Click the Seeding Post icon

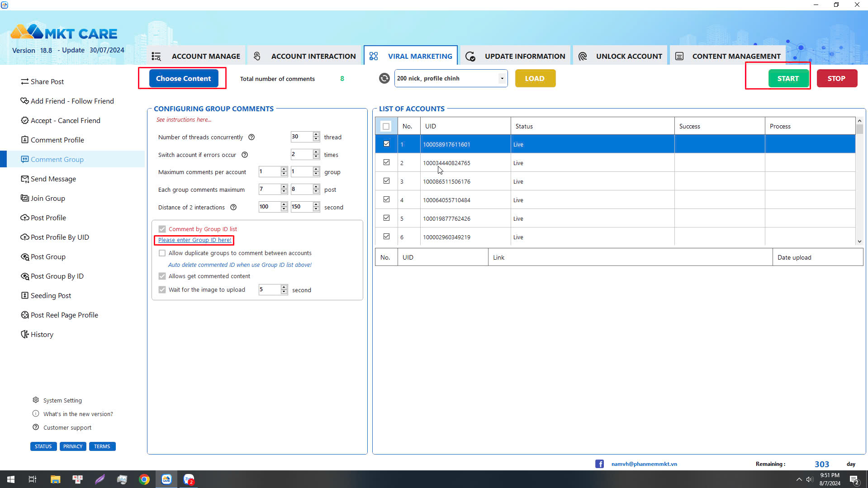pyautogui.click(x=24, y=295)
